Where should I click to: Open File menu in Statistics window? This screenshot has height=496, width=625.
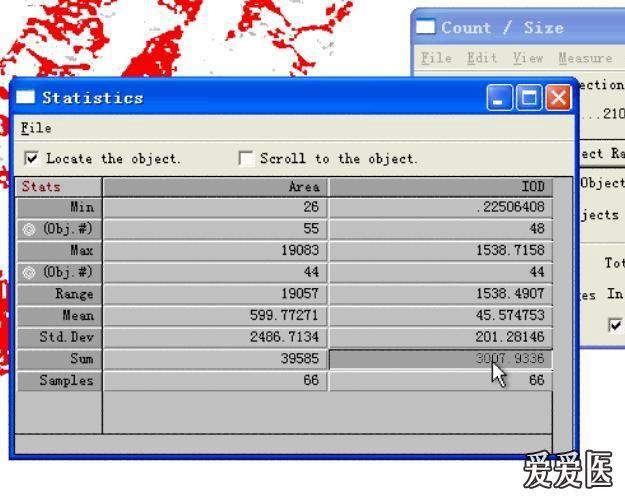point(35,128)
